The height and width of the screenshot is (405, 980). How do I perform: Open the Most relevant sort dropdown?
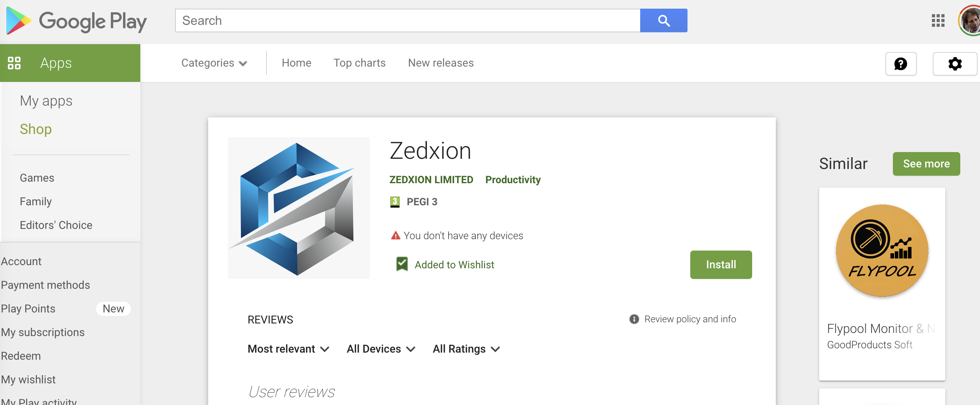tap(289, 349)
